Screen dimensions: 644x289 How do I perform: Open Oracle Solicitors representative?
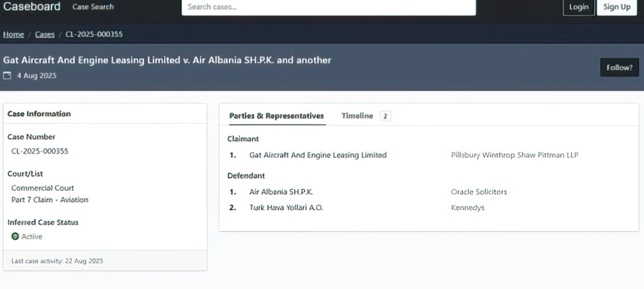click(479, 191)
